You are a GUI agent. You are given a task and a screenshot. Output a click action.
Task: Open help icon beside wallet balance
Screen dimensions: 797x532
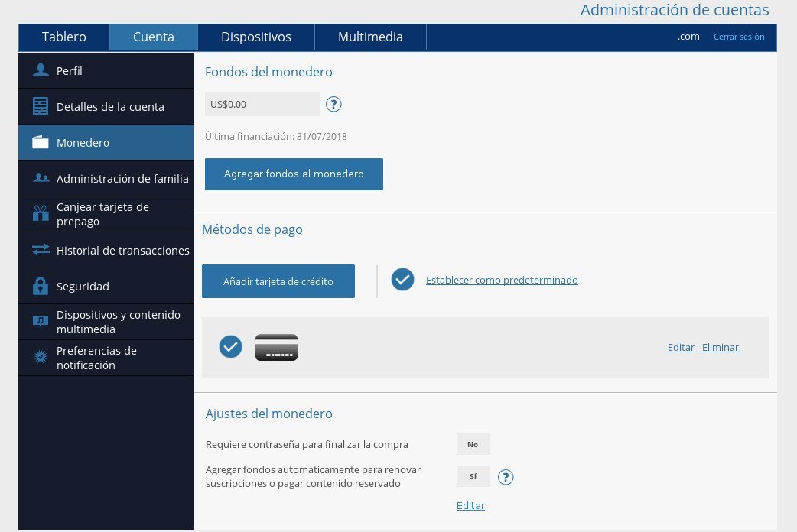[333, 104]
